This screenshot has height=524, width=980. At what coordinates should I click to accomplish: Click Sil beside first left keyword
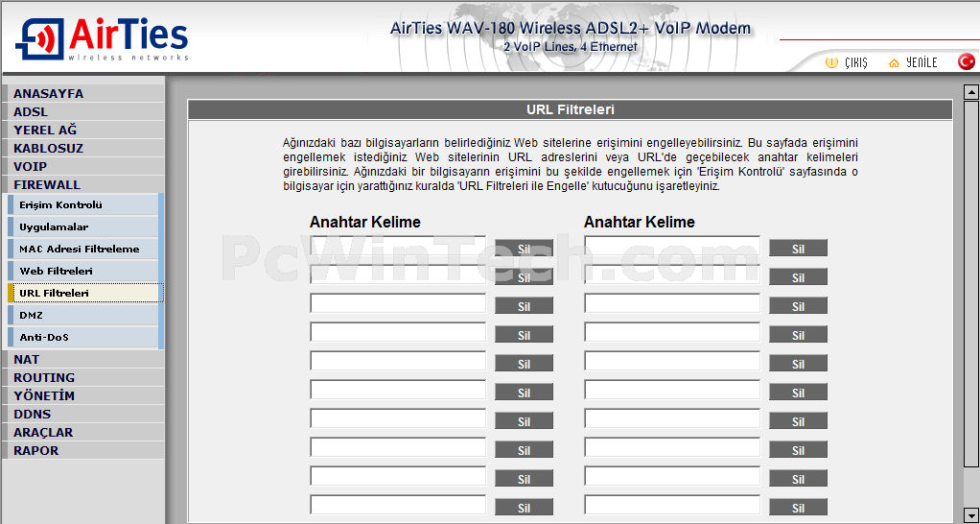pyautogui.click(x=524, y=248)
